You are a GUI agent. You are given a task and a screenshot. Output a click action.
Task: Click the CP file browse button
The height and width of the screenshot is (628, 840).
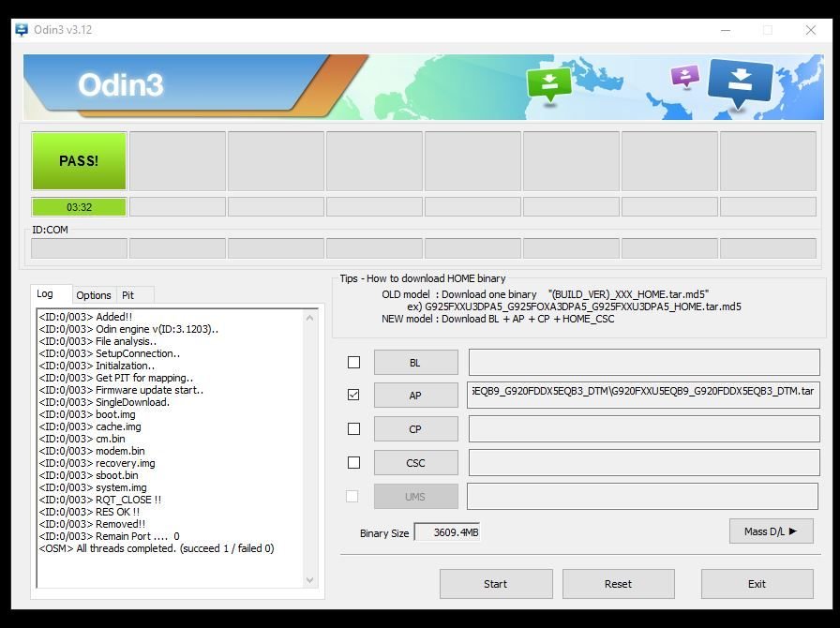click(x=415, y=429)
